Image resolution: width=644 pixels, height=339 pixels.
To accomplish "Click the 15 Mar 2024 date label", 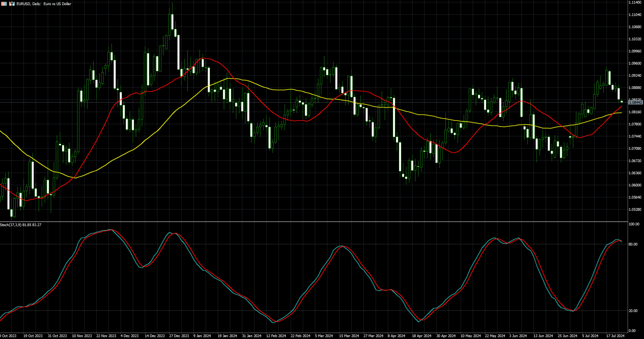I will tap(349, 336).
